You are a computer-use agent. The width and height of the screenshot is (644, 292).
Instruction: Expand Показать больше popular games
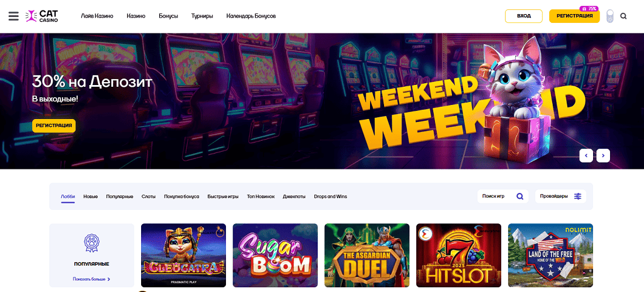click(x=91, y=279)
